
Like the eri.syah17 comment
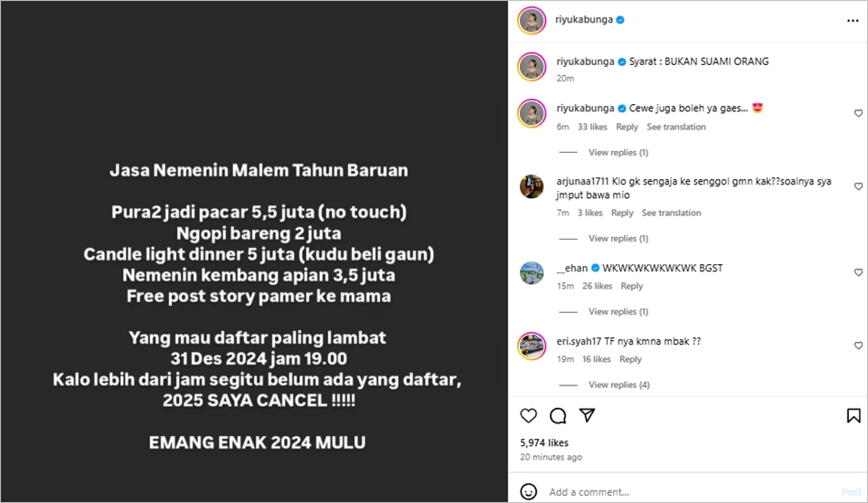858,345
